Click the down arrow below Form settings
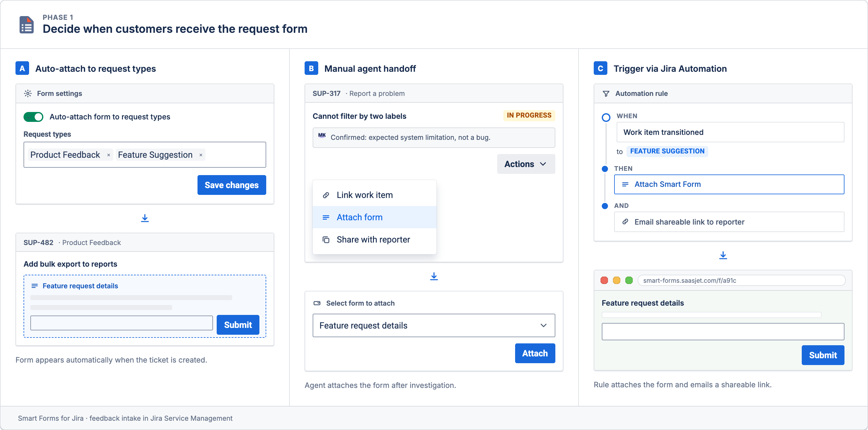Screen dimensions: 868x430 click(145, 218)
